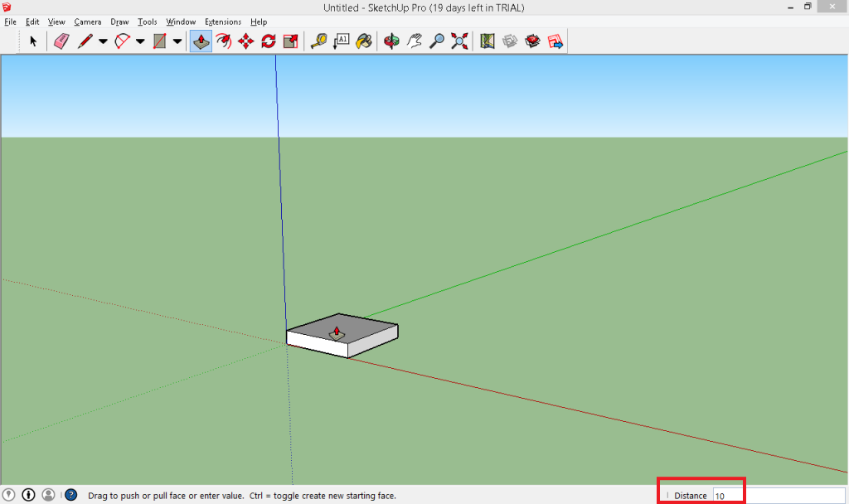
Task: Open the Extensions menu
Action: (222, 22)
